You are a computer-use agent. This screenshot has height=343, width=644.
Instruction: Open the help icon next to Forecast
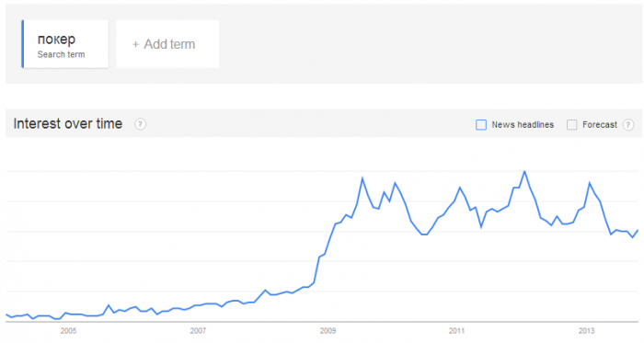(x=628, y=125)
